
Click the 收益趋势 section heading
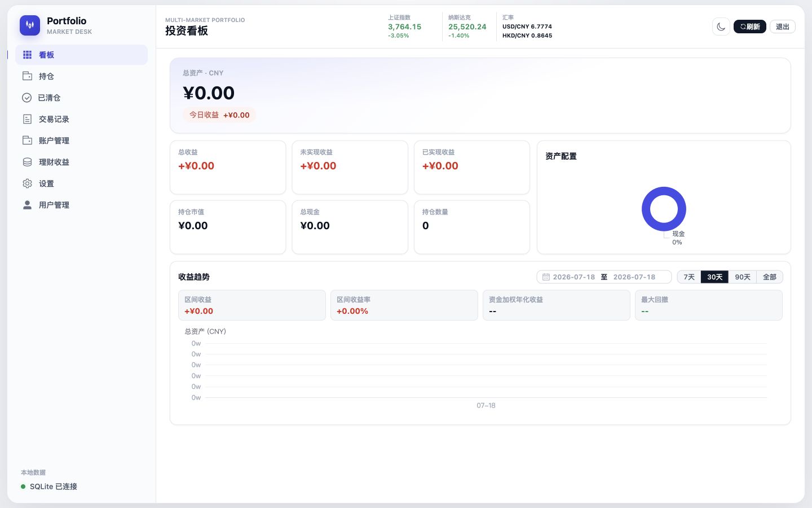tap(194, 277)
